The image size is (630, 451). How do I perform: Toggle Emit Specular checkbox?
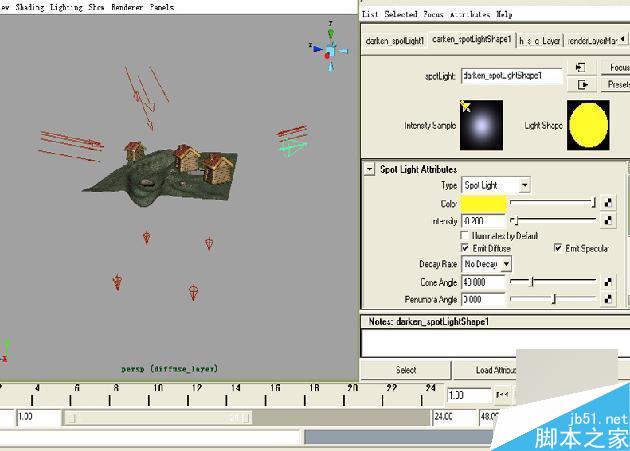558,248
